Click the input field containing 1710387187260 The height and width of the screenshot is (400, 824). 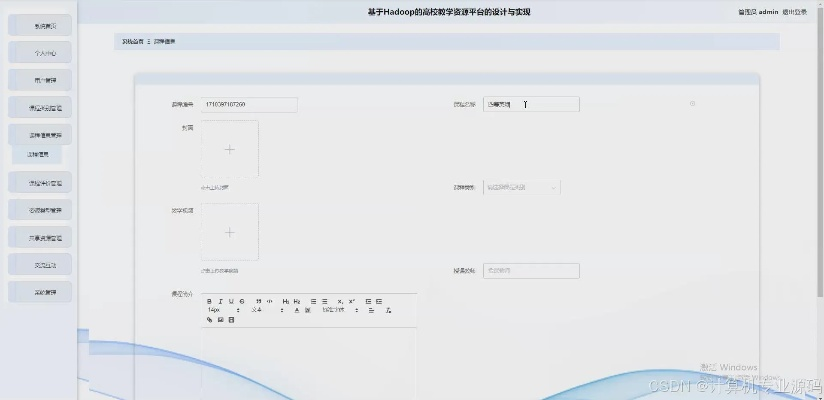[x=249, y=104]
